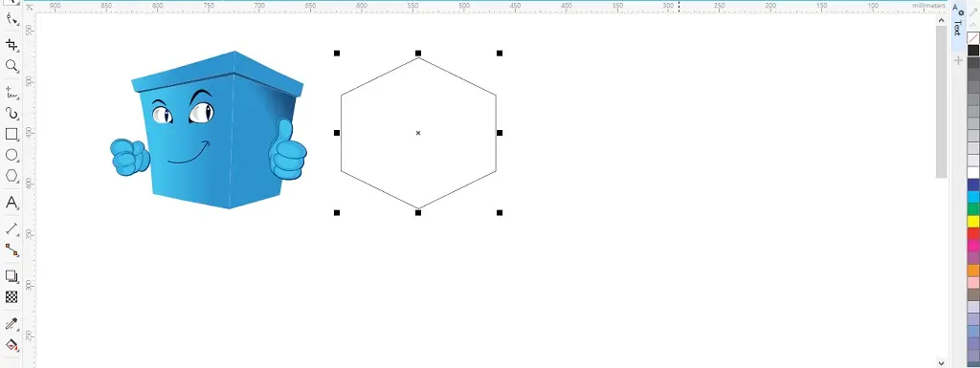Click the hexagon's bottom-left selection handle
Viewport: 980px width, 368px height.
point(337,213)
